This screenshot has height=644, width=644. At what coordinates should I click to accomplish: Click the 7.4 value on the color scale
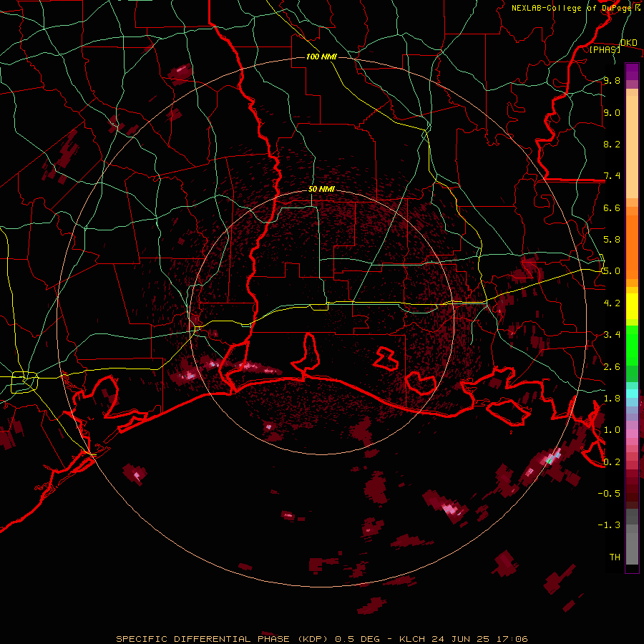pyautogui.click(x=612, y=176)
